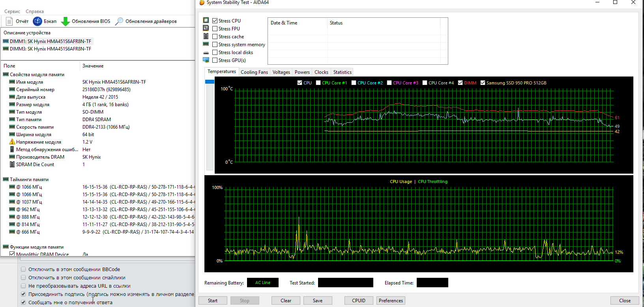Toggle the Samsung SSD 950 PRO checkbox
The width and height of the screenshot is (644, 307).
tap(483, 83)
